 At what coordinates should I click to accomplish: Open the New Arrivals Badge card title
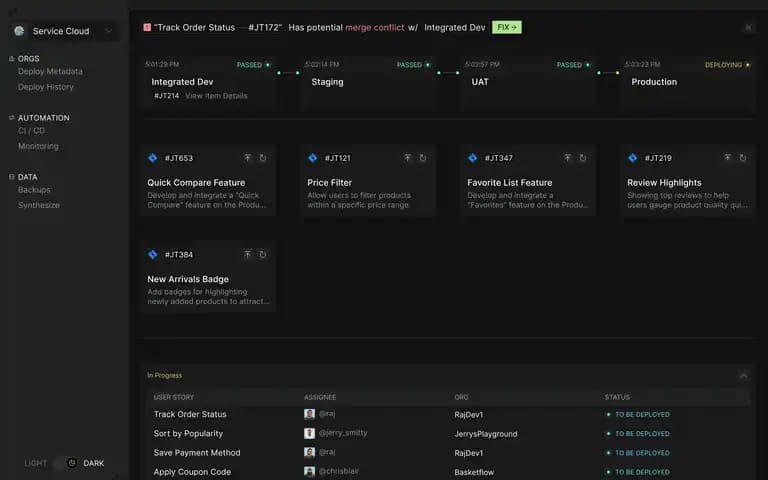coord(188,279)
